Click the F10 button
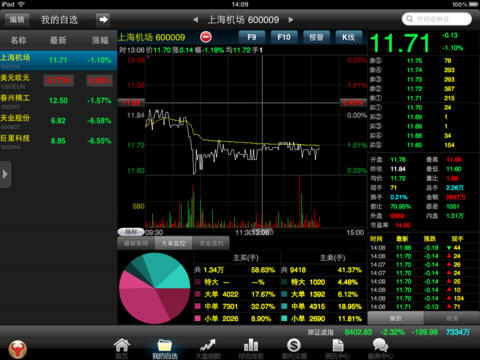Image resolution: width=480 pixels, height=360 pixels. [284, 37]
